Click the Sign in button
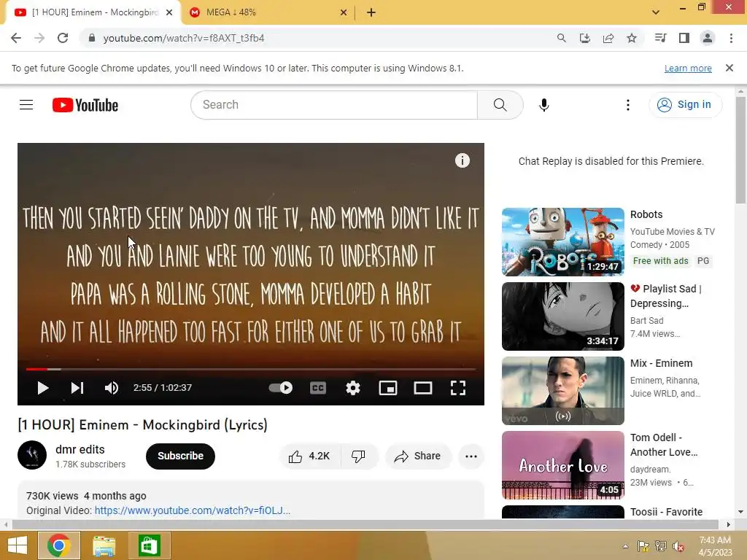 pos(685,105)
